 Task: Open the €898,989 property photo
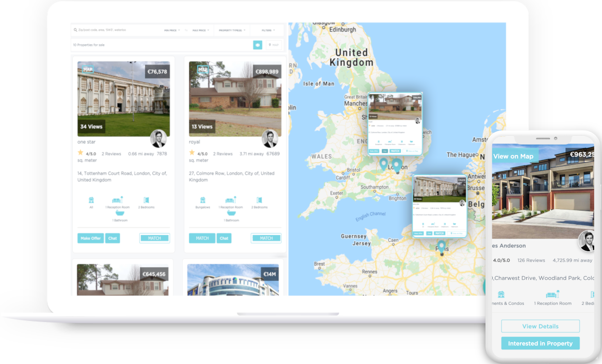click(235, 99)
